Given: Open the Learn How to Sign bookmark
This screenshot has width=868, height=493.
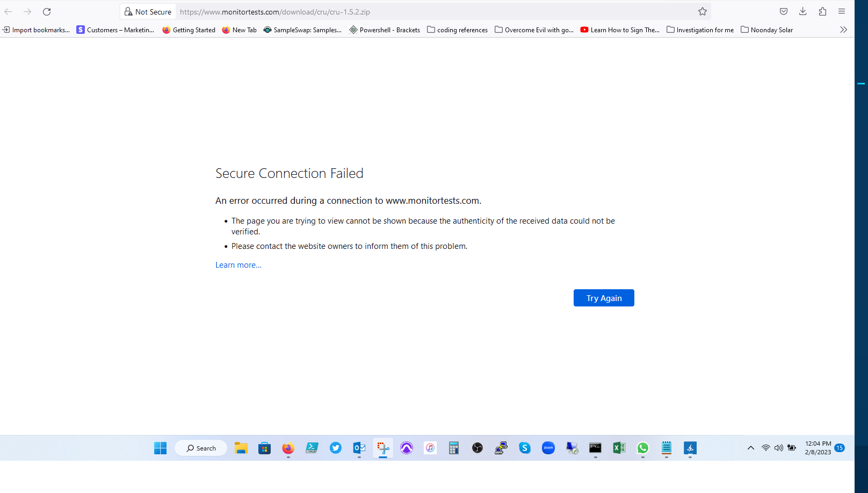Looking at the screenshot, I should tap(620, 30).
